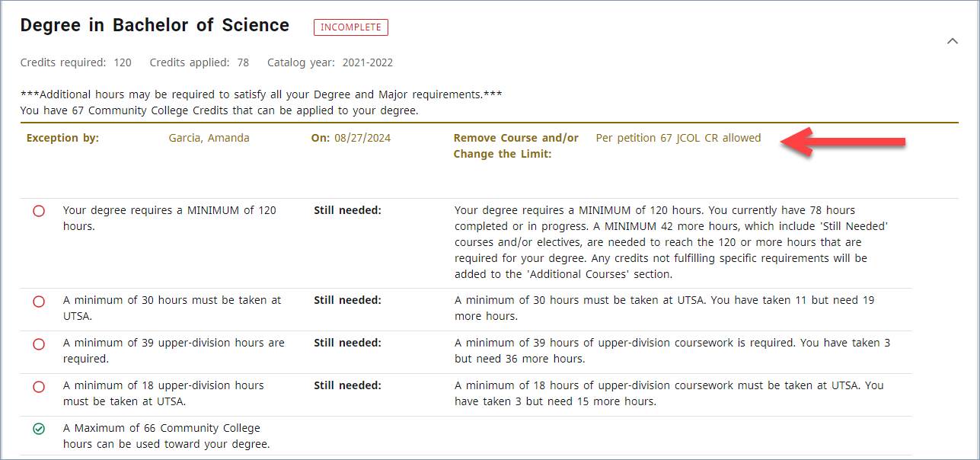Click the red arrow annotation
The image size is (980, 460).
(x=845, y=142)
